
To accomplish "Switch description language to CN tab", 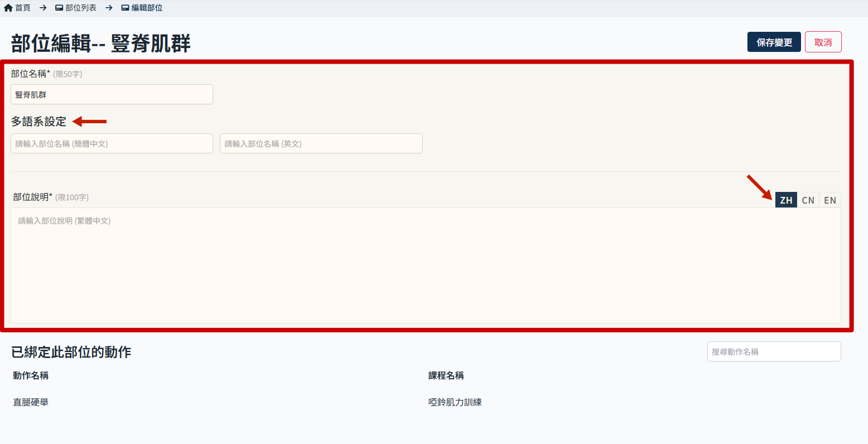I will [x=808, y=200].
